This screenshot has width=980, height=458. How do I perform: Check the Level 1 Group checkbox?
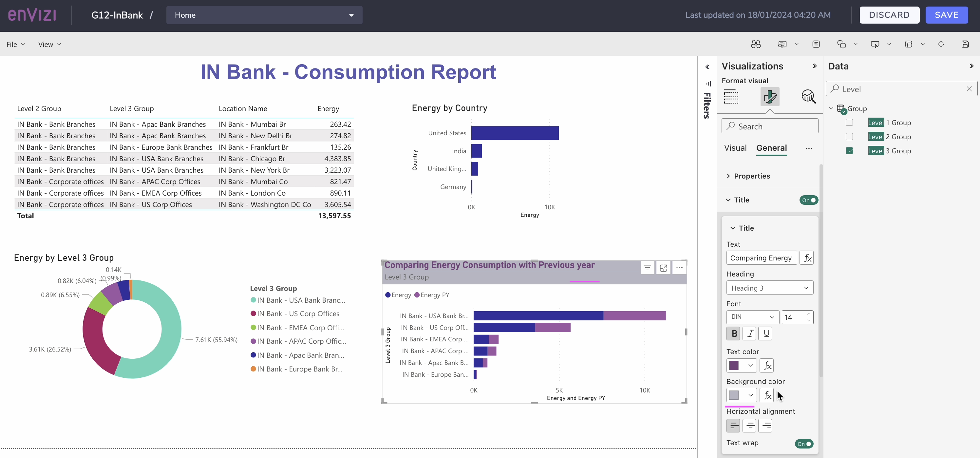tap(849, 122)
